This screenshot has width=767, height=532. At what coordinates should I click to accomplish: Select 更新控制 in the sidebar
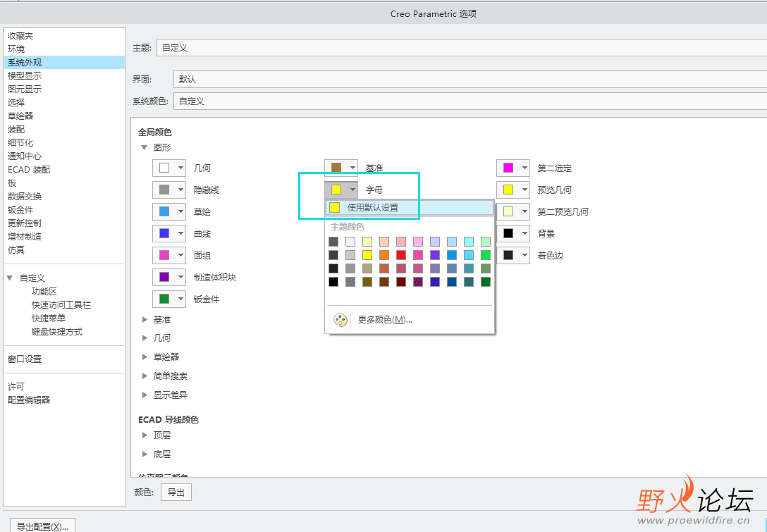25,223
